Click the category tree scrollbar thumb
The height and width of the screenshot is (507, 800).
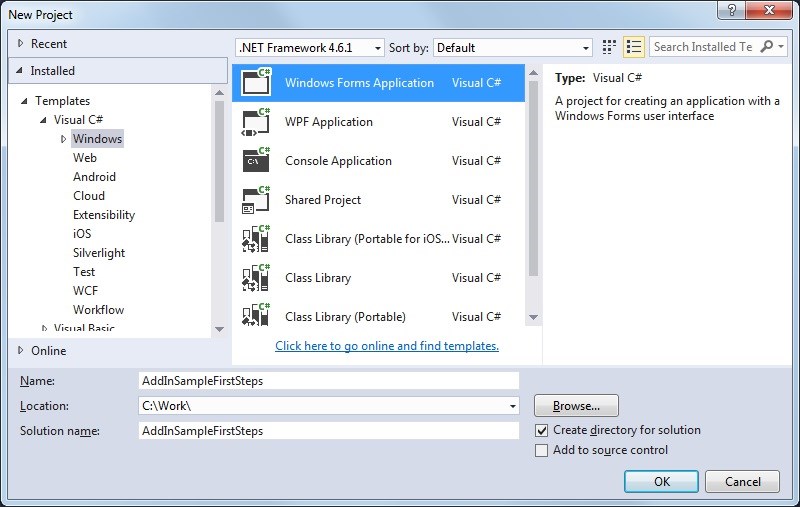219,161
